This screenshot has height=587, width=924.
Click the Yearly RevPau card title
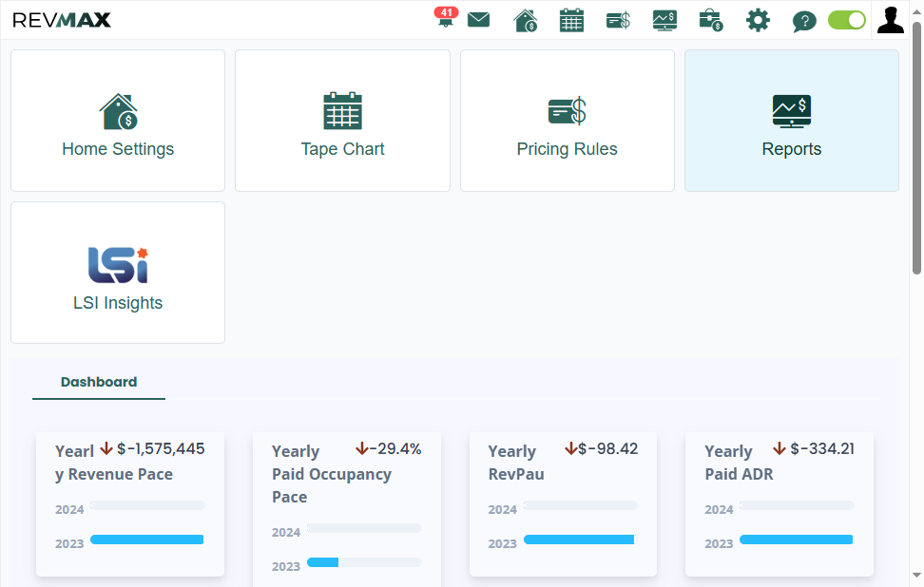pyautogui.click(x=516, y=463)
